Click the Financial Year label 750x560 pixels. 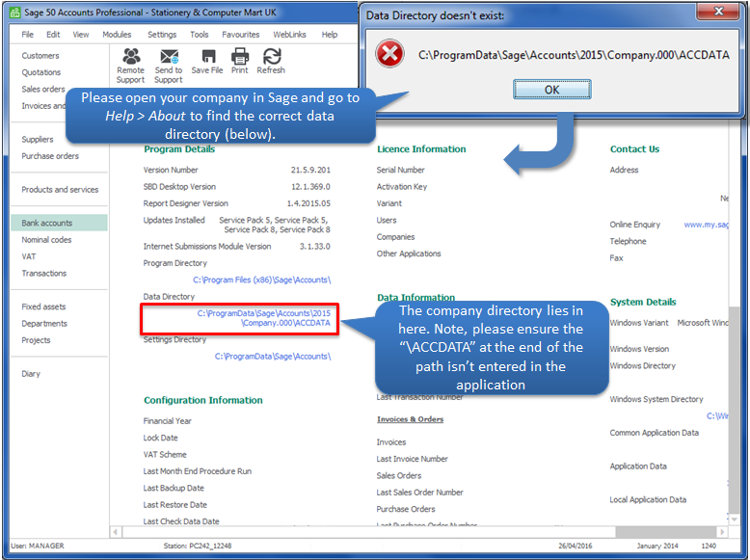point(168,421)
